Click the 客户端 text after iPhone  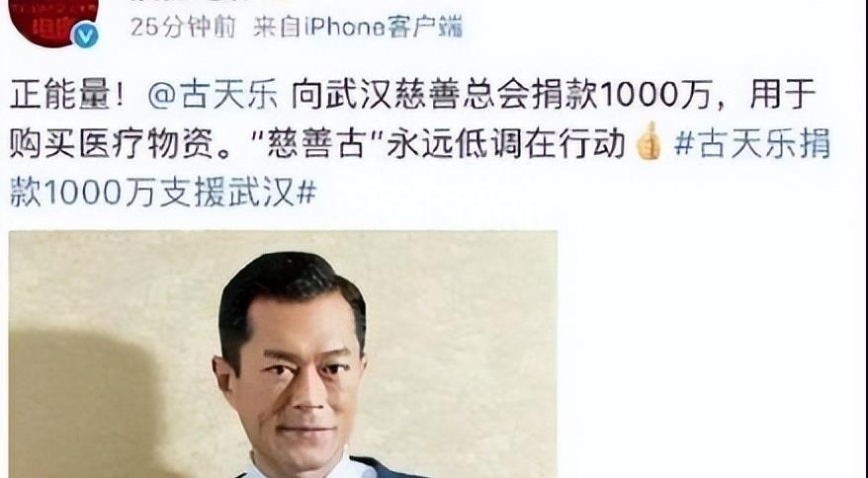tap(424, 27)
